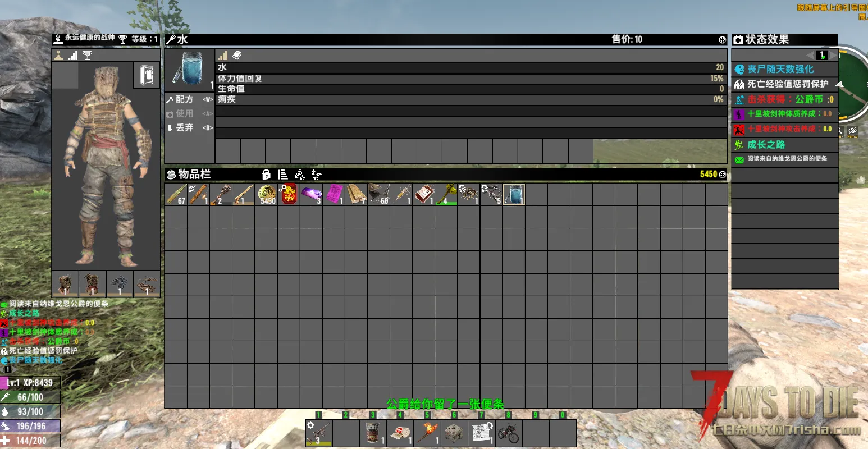This screenshot has width=868, height=449.
Task: Select the 死亡经验值惩罚保护 status effect
Action: (785, 84)
